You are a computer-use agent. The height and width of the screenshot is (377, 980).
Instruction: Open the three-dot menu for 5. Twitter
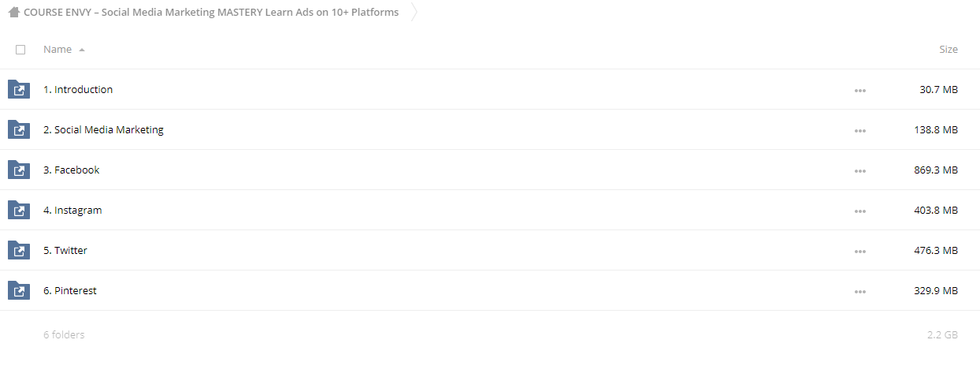pos(859,252)
